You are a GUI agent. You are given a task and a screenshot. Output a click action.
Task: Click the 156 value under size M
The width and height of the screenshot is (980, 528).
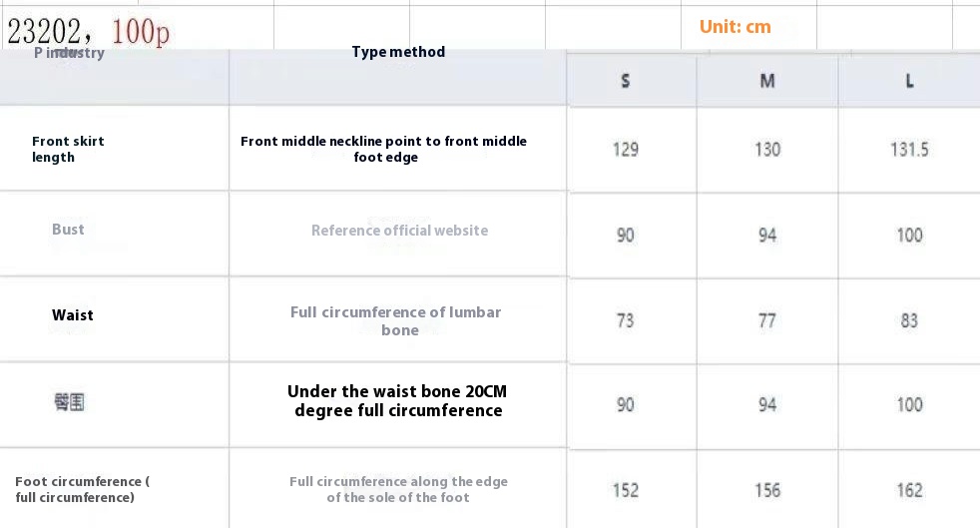(766, 490)
